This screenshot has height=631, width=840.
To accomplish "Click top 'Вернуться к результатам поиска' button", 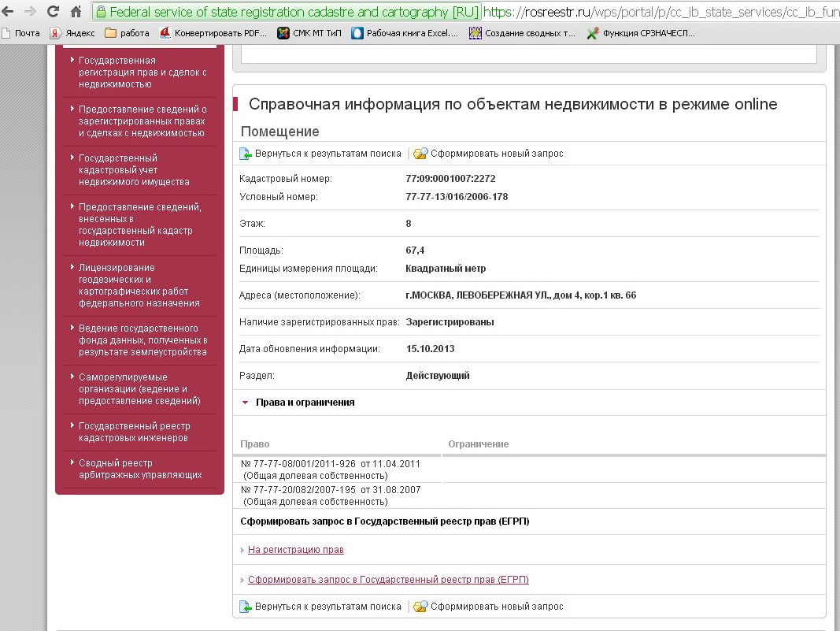I will (321, 154).
